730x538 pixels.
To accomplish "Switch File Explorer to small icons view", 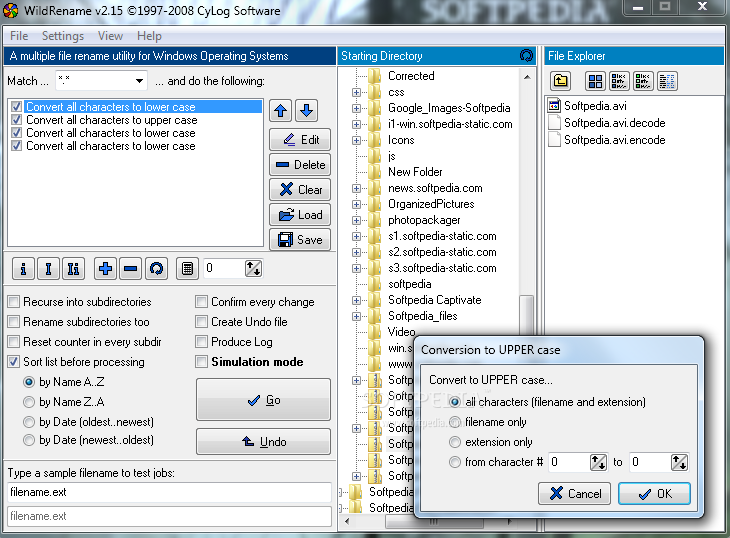I will click(x=619, y=81).
